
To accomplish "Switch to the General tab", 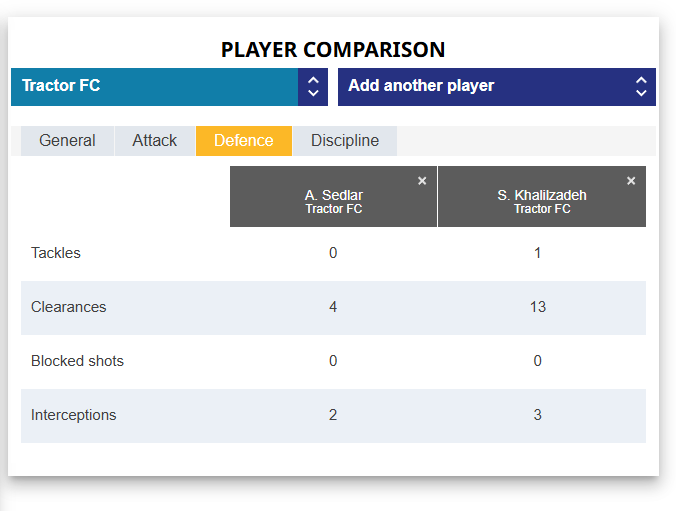I will coord(67,141).
